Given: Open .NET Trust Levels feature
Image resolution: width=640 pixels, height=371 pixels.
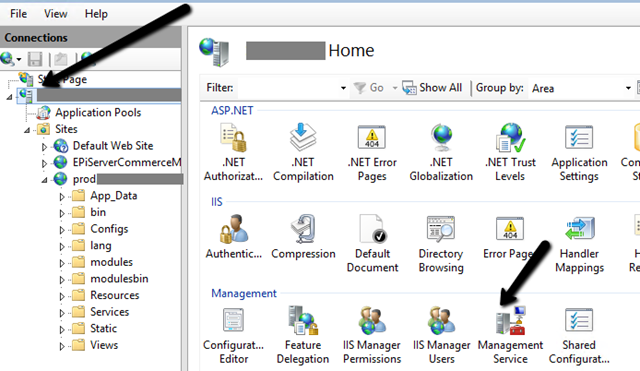Looking at the screenshot, I should pyautogui.click(x=510, y=153).
